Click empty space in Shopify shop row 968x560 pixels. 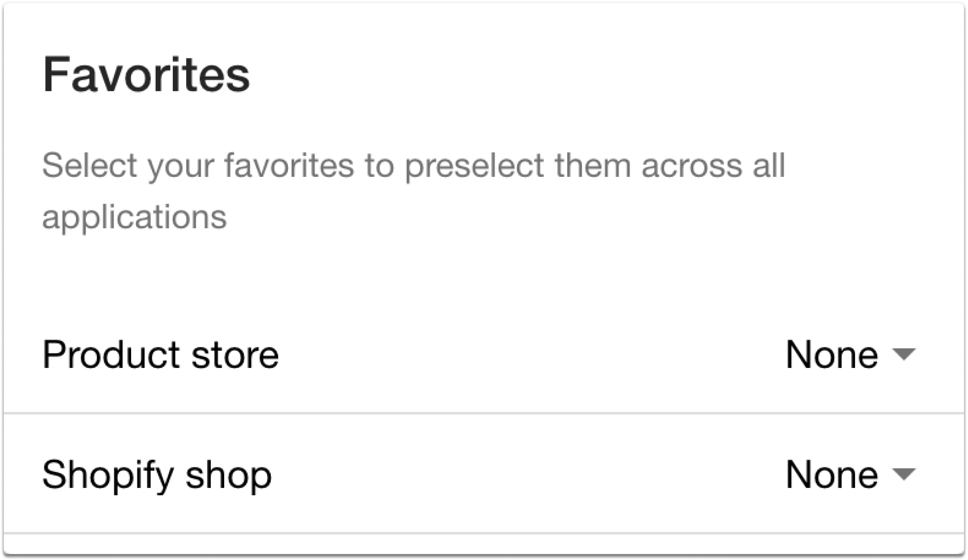pyautogui.click(x=530, y=475)
